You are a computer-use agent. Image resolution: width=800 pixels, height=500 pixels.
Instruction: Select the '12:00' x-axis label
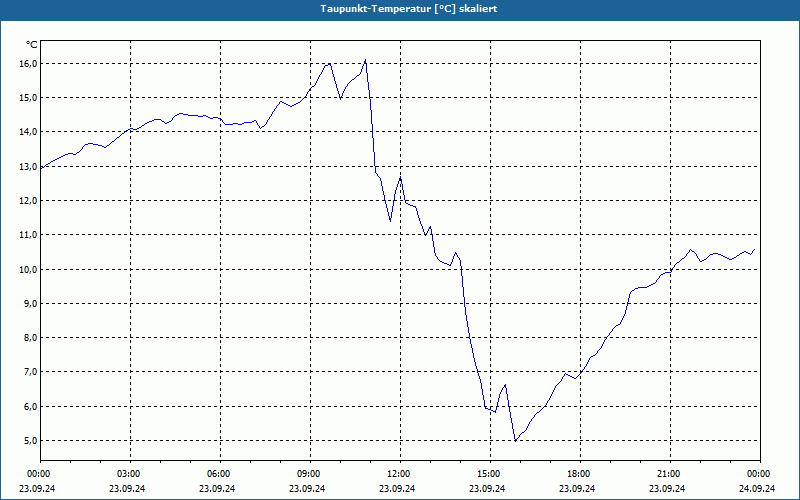tap(400, 474)
